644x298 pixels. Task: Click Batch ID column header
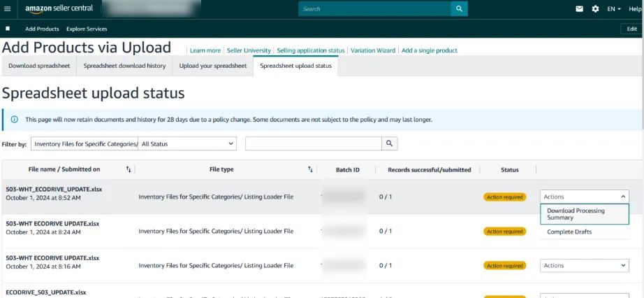[347, 169]
